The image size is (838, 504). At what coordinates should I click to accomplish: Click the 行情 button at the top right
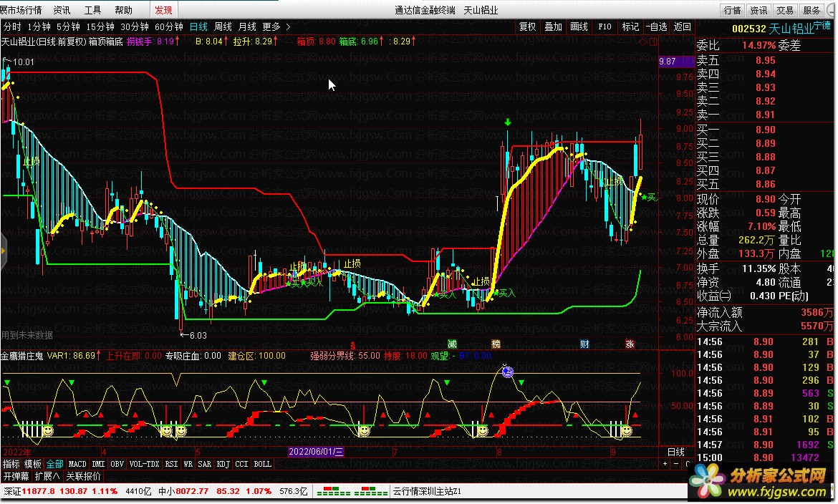click(x=733, y=10)
